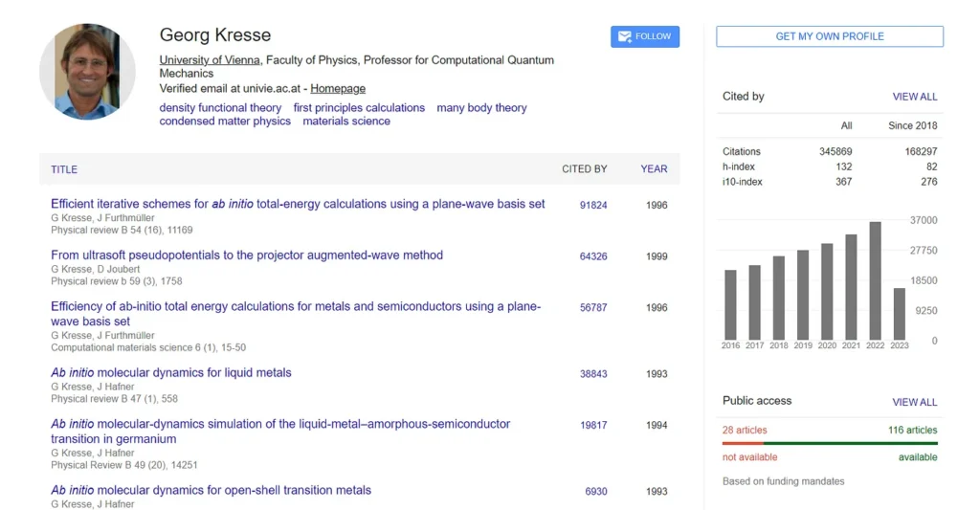Click the Follow button with envelope icon
The width and height of the screenshot is (980, 510).
point(644,36)
